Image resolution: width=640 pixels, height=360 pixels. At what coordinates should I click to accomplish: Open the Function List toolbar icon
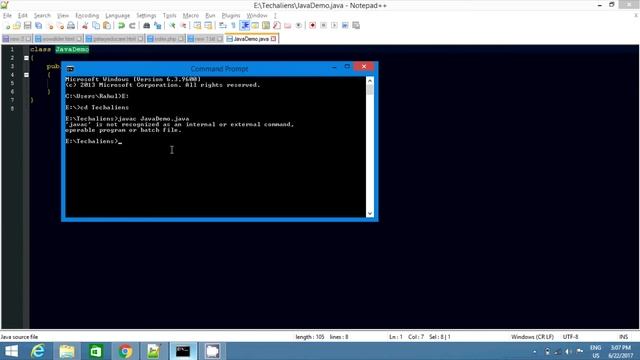tap(277, 26)
